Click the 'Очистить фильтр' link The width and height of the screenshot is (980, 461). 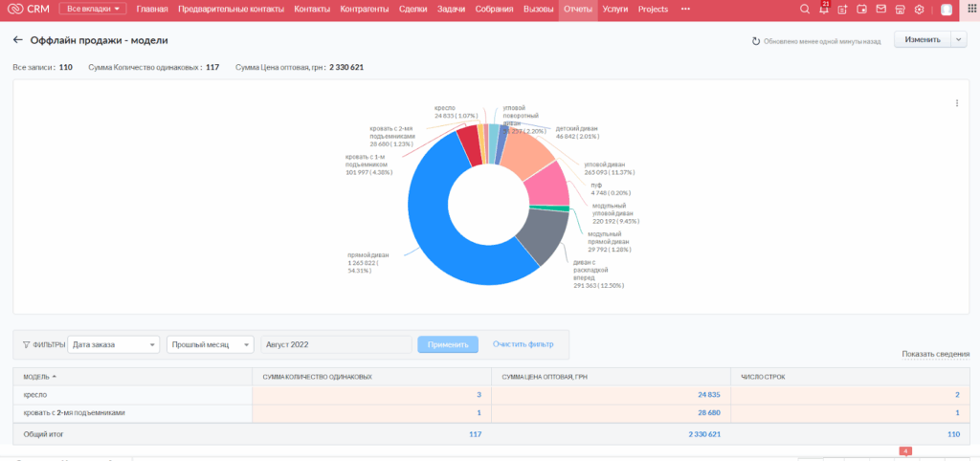tap(523, 344)
